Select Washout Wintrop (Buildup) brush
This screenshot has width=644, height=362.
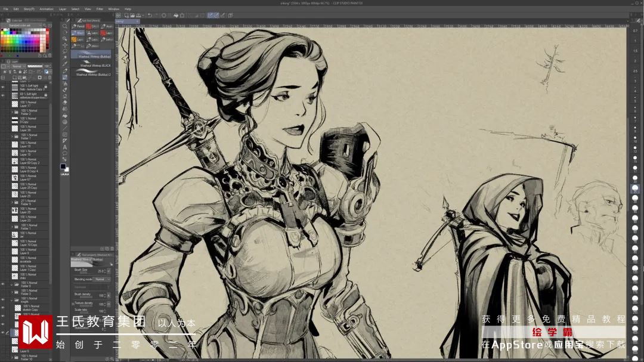coord(91,54)
